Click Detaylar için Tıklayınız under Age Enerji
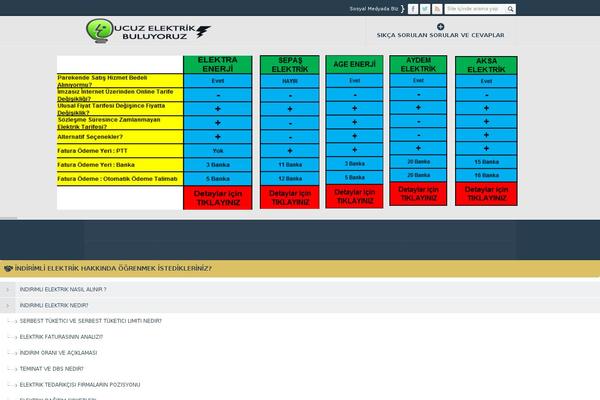This screenshot has height=400, width=600. coord(354,196)
